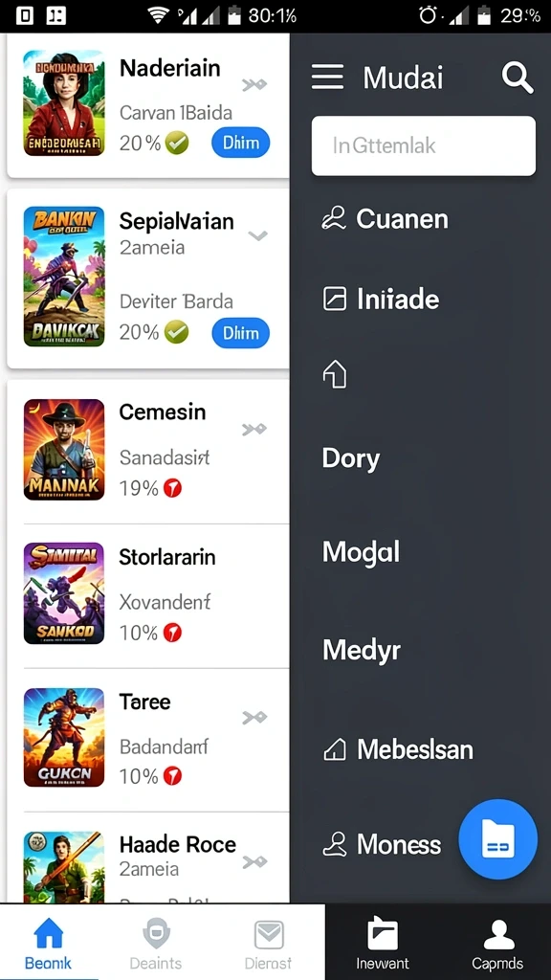551x980 pixels.
Task: Expand the Cemesin row arrow
Action: [x=254, y=429]
